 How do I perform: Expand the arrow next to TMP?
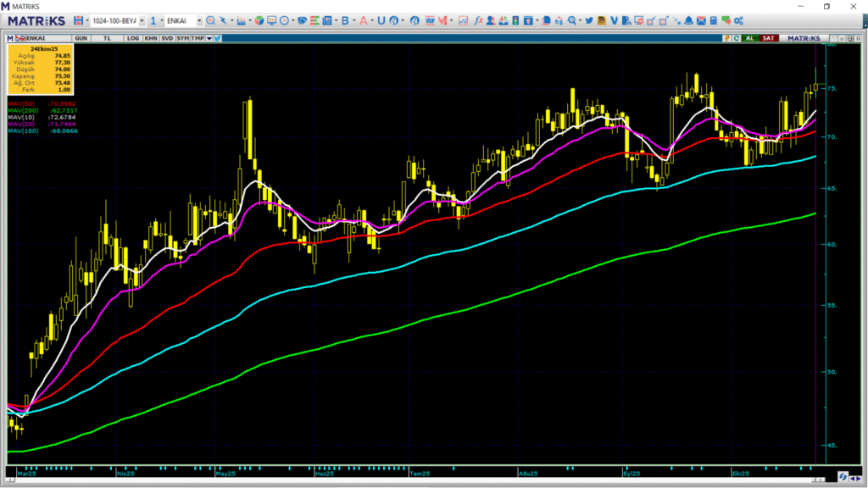(x=209, y=38)
